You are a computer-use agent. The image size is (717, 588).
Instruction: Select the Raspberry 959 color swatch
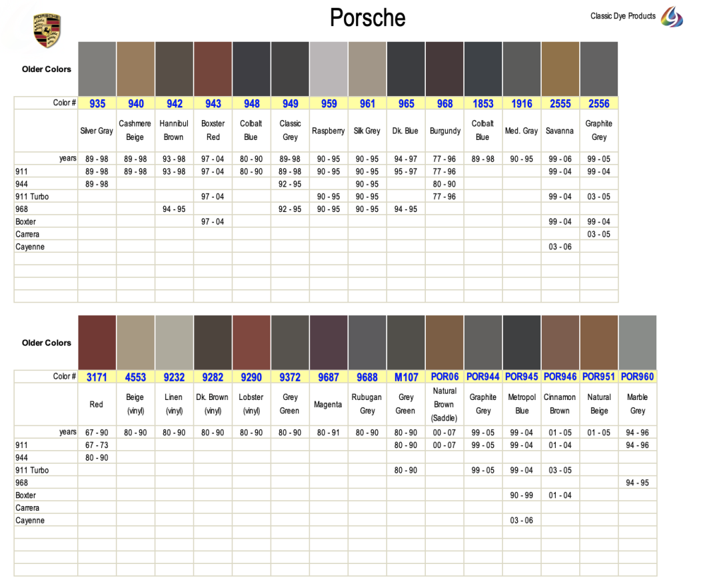pos(329,69)
